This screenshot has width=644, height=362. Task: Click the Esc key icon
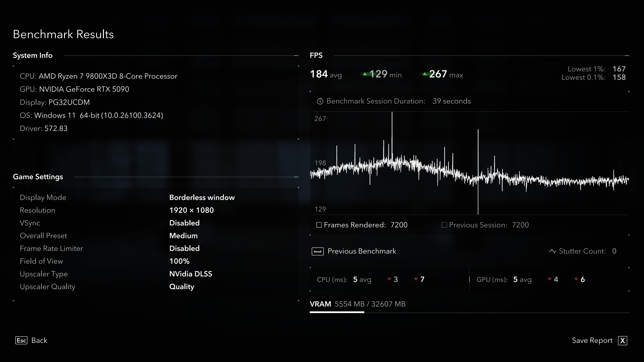coord(21,340)
